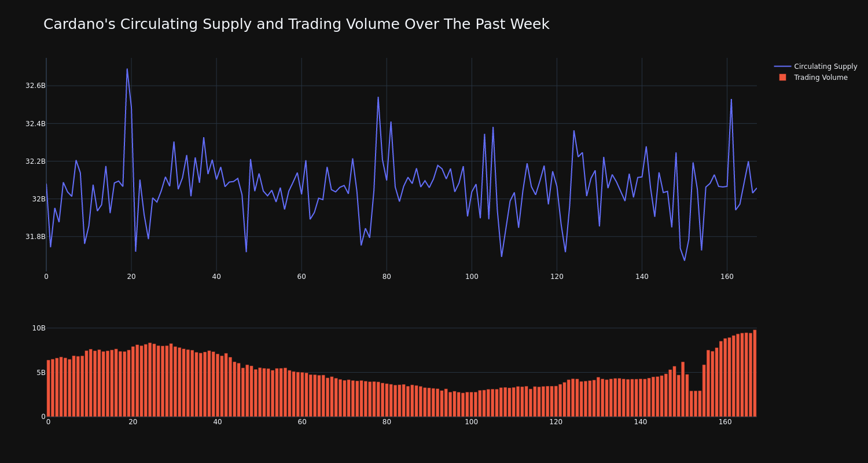Click x-axis tick 40 on supply chart
This screenshot has width=868, height=463.
(216, 277)
